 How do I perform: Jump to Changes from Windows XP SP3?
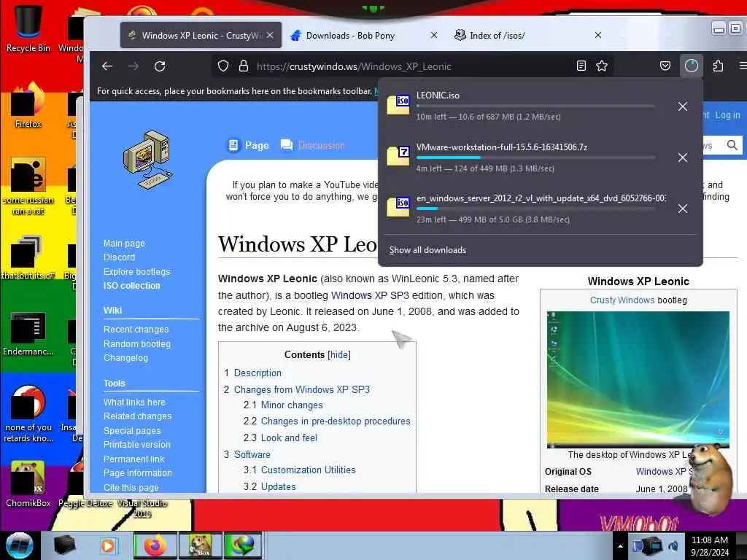coord(301,389)
